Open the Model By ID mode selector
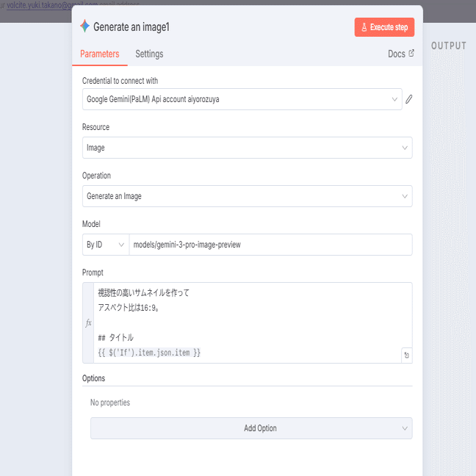 105,245
